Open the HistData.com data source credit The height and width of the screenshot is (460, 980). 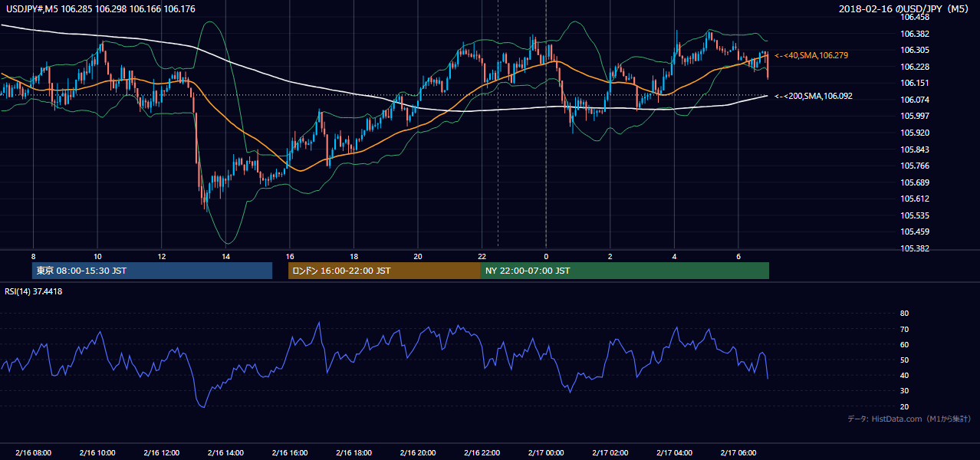(x=909, y=419)
